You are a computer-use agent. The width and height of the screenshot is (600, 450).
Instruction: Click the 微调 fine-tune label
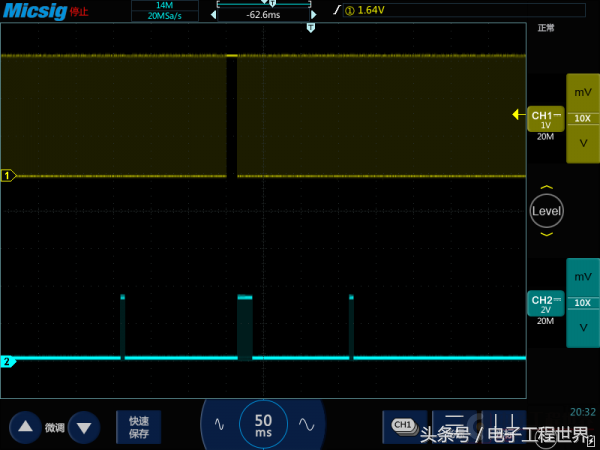(x=55, y=427)
